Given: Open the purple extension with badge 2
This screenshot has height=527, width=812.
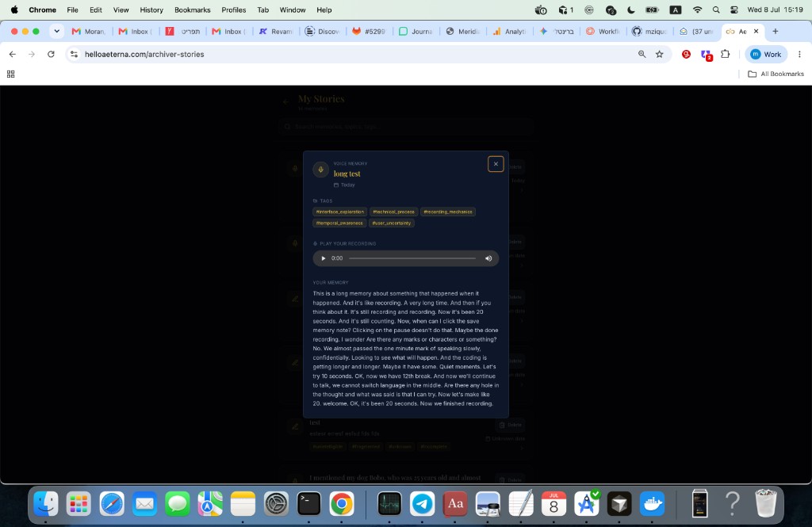Looking at the screenshot, I should [706, 55].
